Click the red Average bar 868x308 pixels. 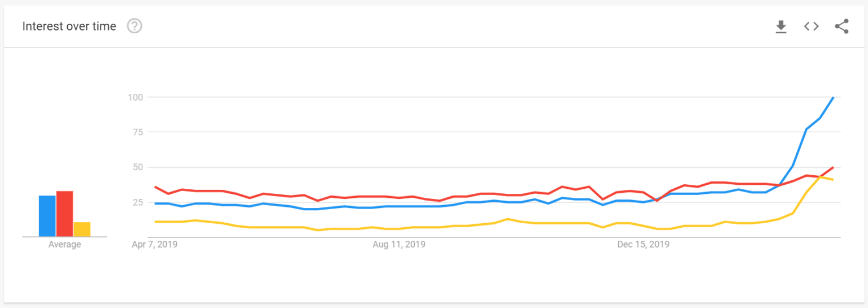tap(64, 214)
